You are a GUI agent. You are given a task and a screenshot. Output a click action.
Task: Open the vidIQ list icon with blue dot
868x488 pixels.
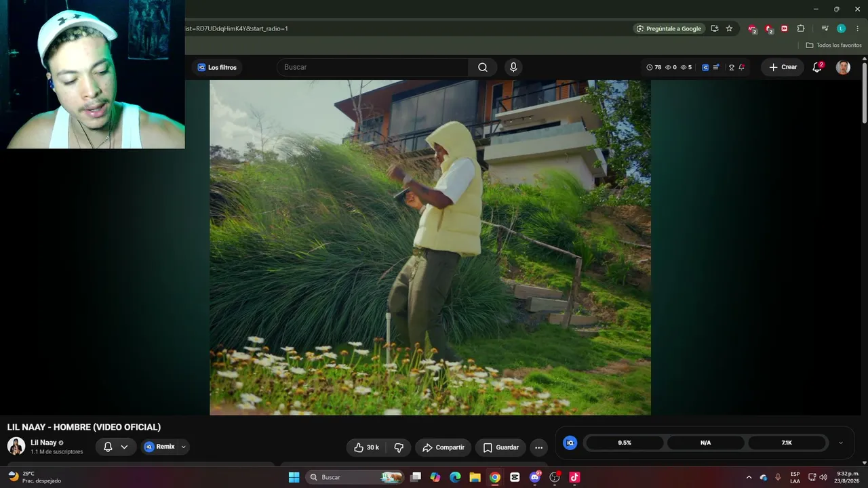click(x=716, y=67)
